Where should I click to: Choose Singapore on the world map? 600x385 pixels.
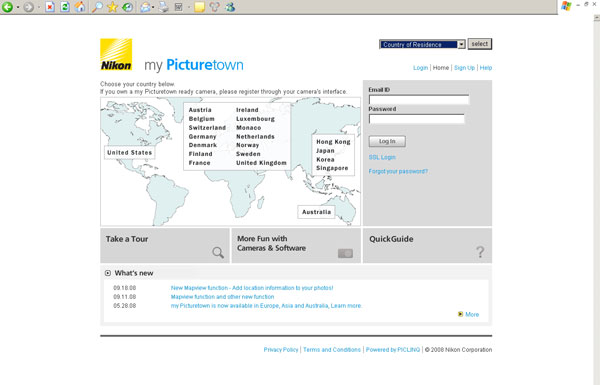332,168
